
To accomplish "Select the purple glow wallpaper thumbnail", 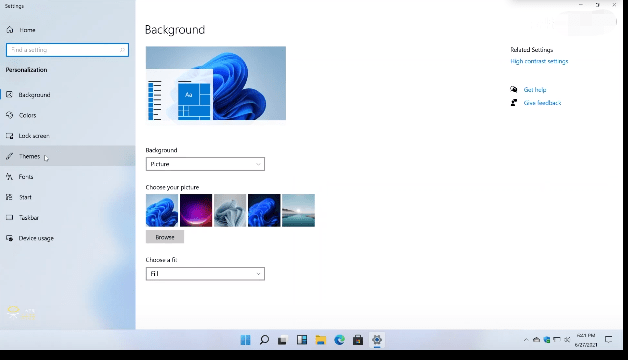I will [196, 211].
